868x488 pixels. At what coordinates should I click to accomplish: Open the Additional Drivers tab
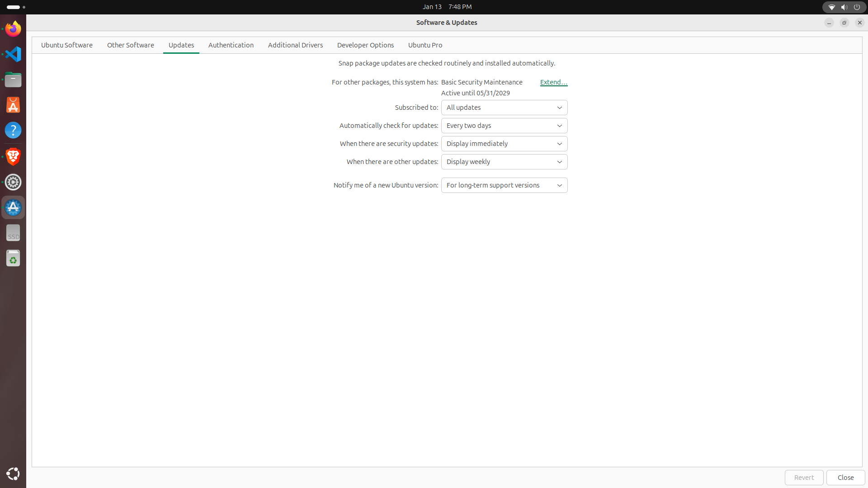point(295,45)
